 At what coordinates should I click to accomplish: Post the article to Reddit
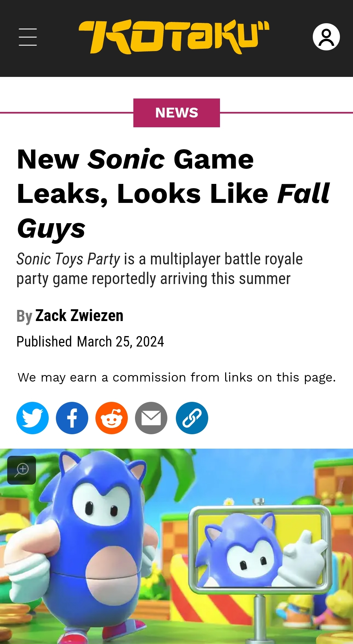(111, 418)
